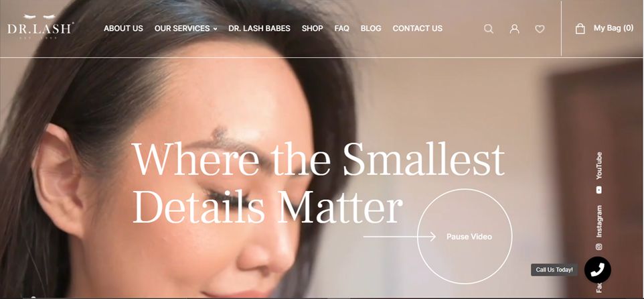
Task: Open the search magnifier icon
Action: 488,29
